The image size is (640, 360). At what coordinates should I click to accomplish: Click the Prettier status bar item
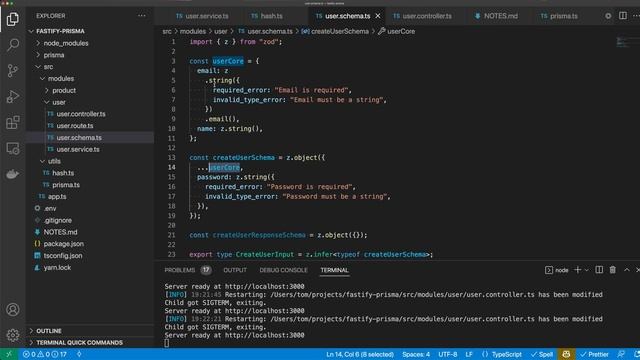click(x=594, y=354)
